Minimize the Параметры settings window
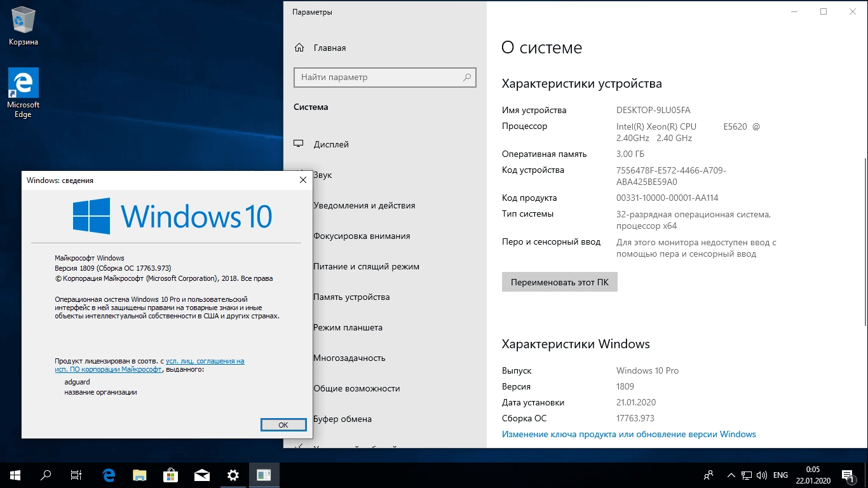This screenshot has height=488, width=868. [x=794, y=11]
